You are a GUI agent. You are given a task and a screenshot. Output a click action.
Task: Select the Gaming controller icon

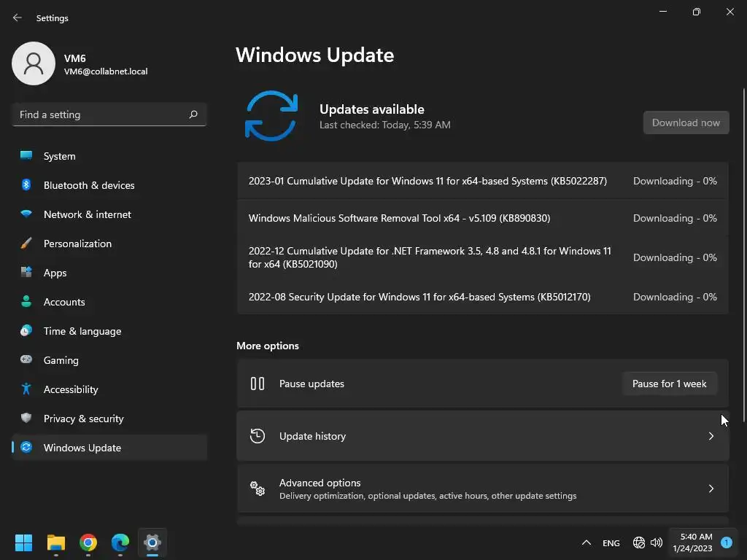pos(26,359)
